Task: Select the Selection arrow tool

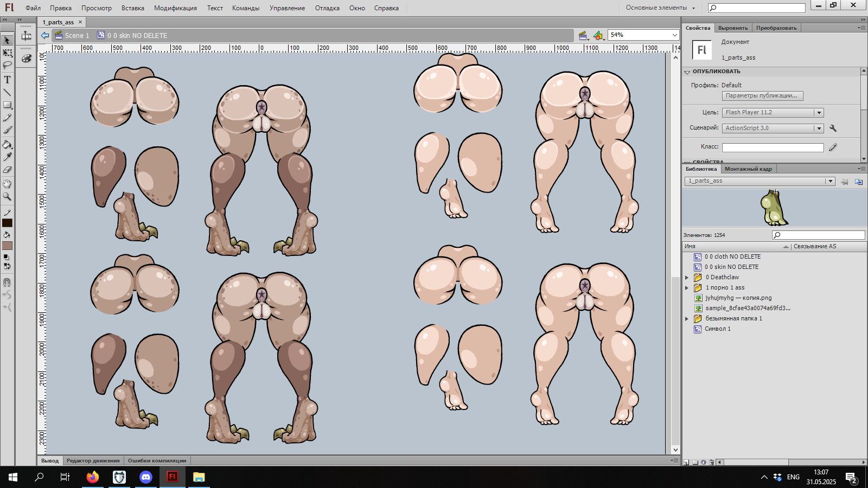Action: point(7,40)
